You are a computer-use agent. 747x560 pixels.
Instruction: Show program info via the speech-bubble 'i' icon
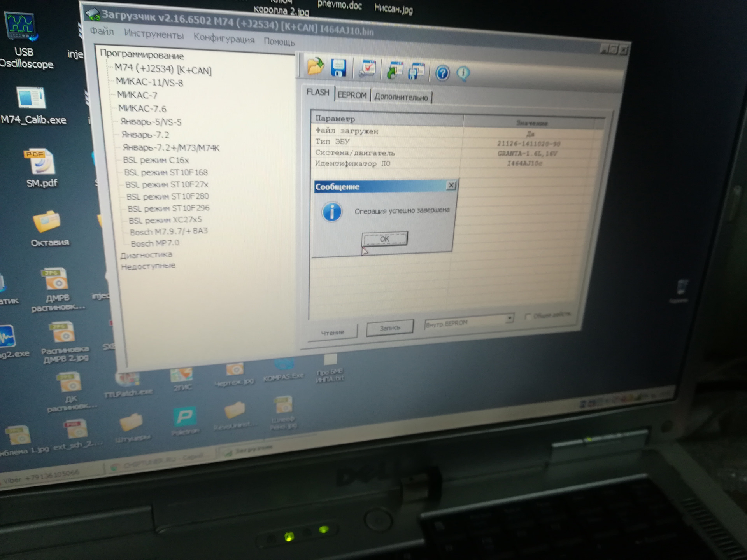(463, 73)
